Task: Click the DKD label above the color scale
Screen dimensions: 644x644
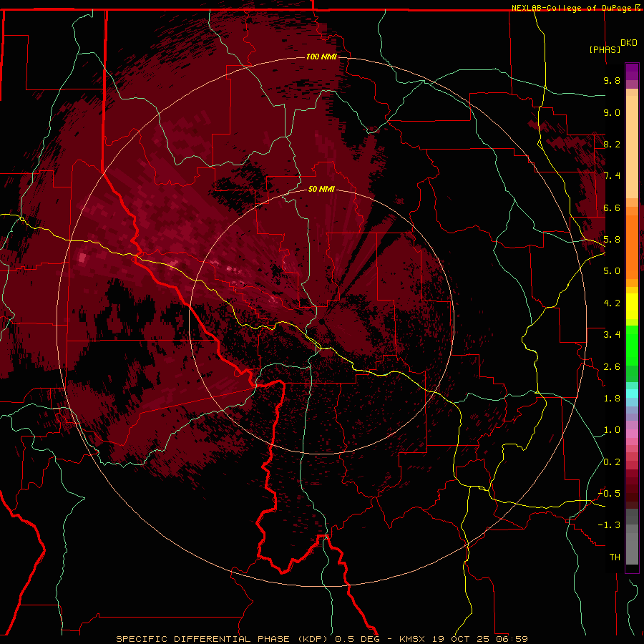Action: click(x=629, y=43)
